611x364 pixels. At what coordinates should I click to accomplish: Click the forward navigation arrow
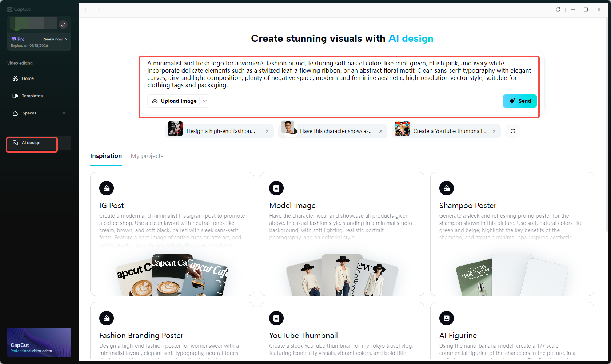click(99, 9)
